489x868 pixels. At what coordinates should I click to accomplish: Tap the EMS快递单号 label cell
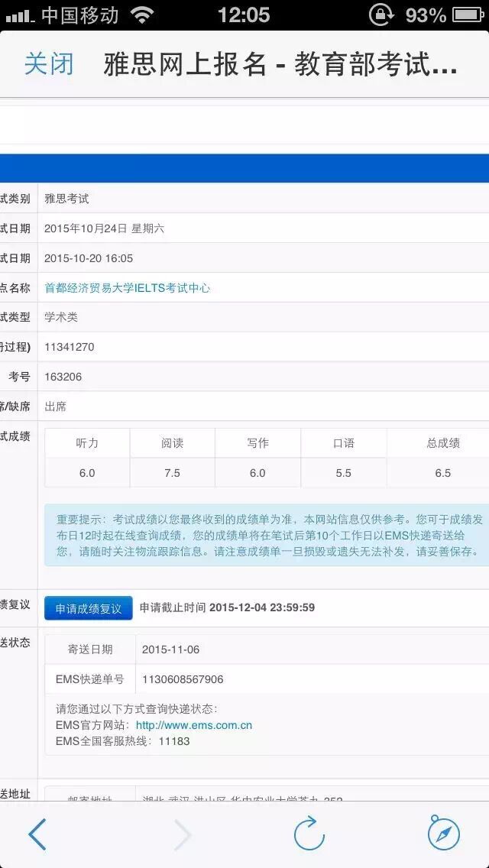coord(90,679)
